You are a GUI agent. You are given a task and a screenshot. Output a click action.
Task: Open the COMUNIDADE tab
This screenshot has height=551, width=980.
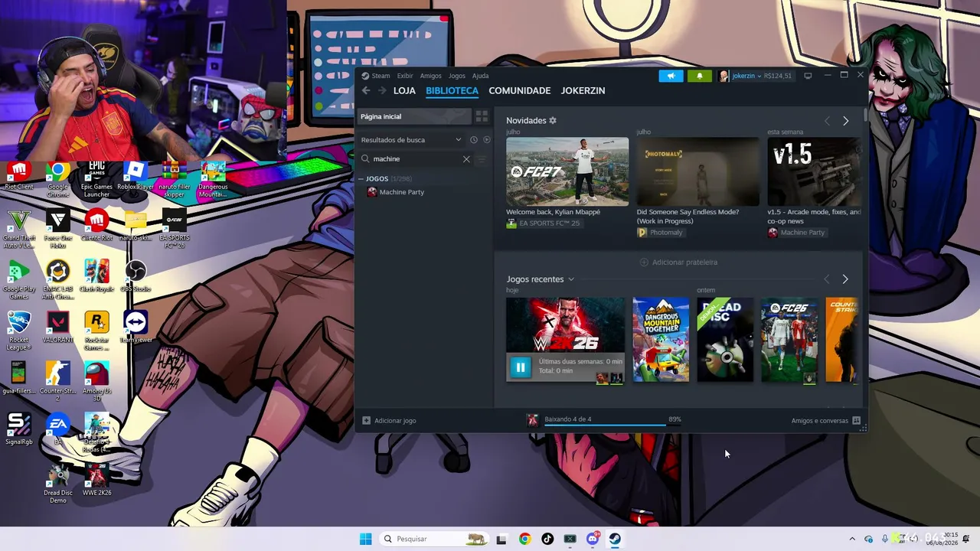click(x=519, y=90)
